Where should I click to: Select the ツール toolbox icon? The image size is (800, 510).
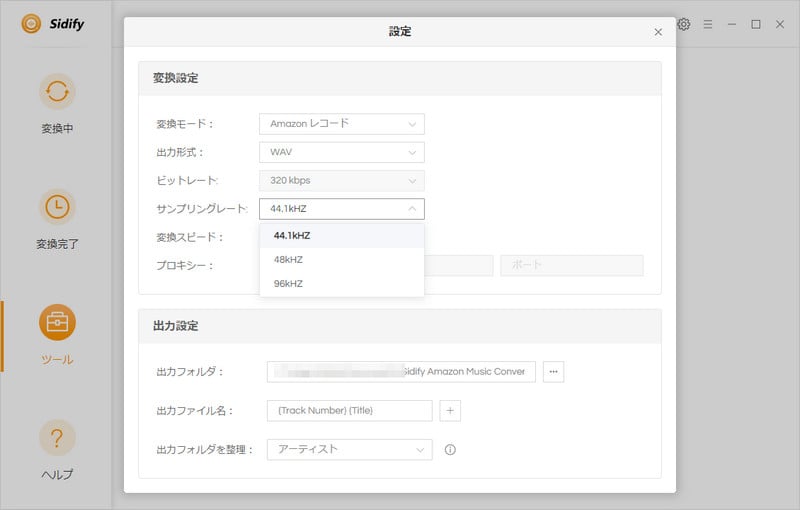[57, 322]
